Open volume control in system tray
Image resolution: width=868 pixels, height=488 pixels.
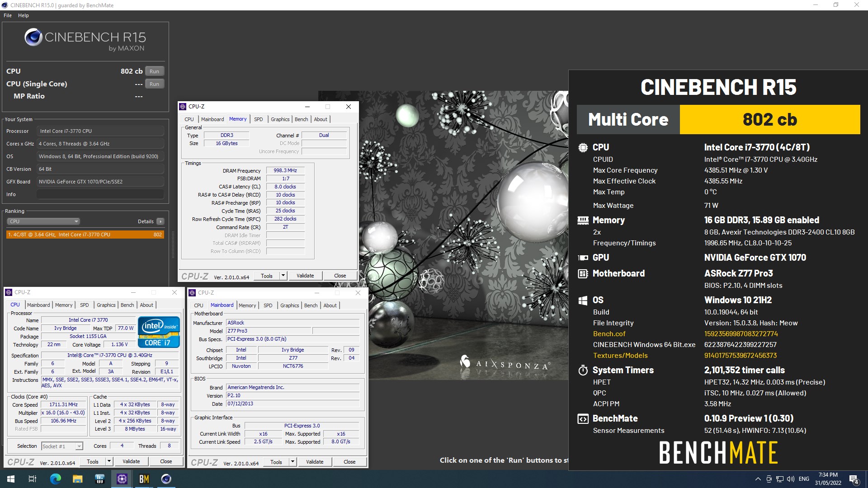[791, 479]
